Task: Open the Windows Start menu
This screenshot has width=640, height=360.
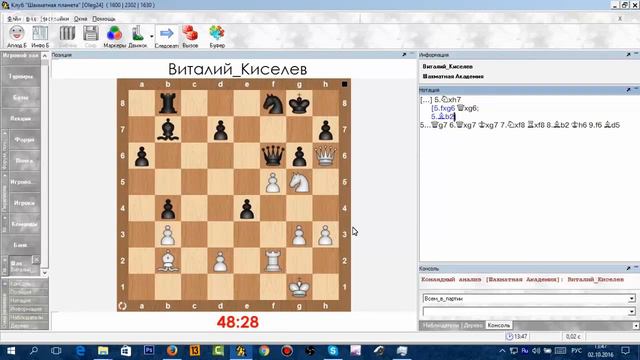Action: (x=11, y=351)
